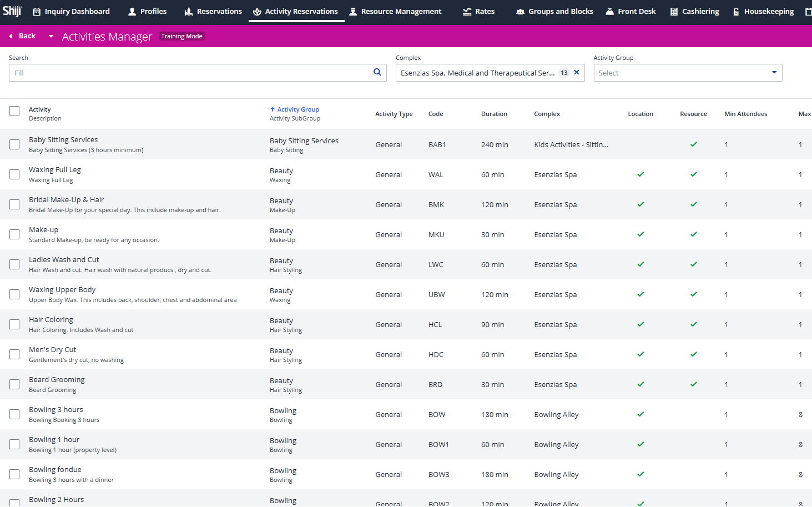Click the Activity Group sort arrow header

tap(295, 109)
